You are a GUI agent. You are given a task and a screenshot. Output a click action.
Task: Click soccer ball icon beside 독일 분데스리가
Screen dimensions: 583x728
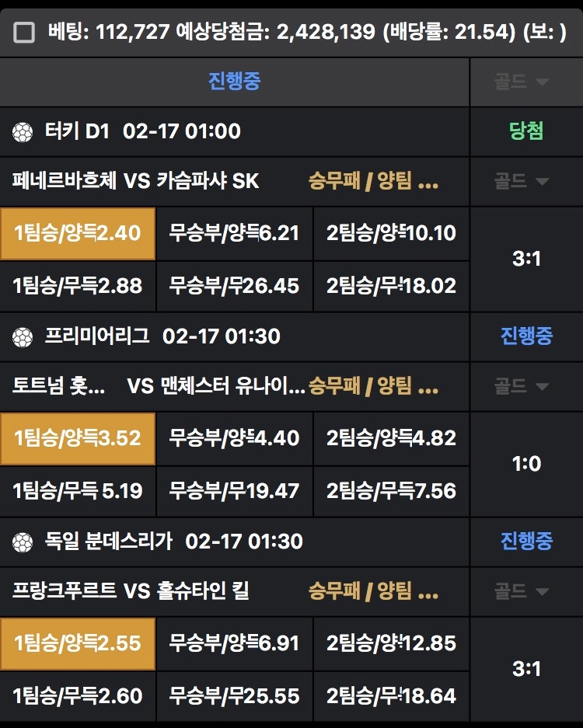pos(23,542)
